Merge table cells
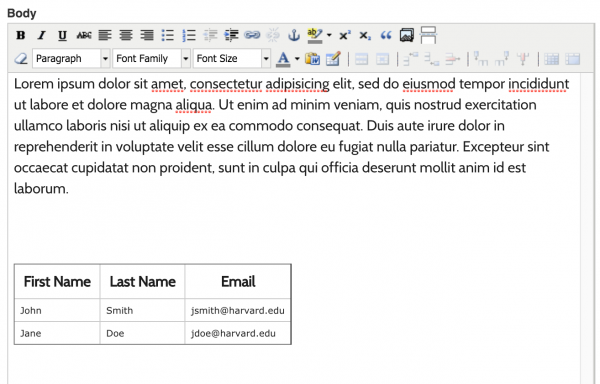 coord(572,59)
